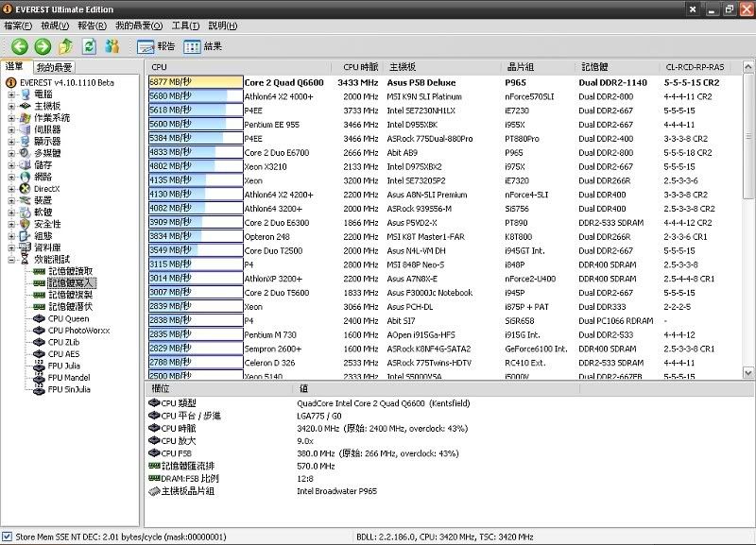Expand the DirectX tree node
Viewport: 756px width, 545px height.
11,189
